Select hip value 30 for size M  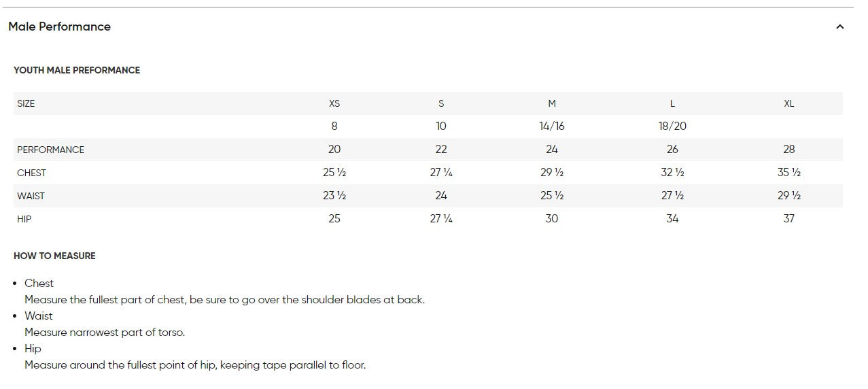(x=551, y=219)
